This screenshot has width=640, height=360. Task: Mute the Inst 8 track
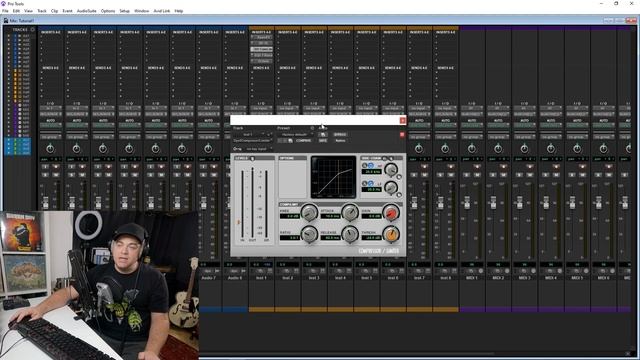pyautogui.click(x=450, y=175)
